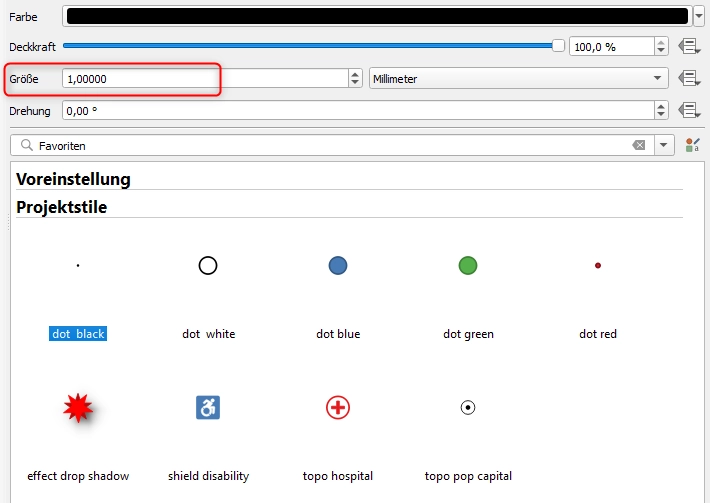Click the black Farbe color bar
Viewport: 710px width, 503px height.
(377, 16)
